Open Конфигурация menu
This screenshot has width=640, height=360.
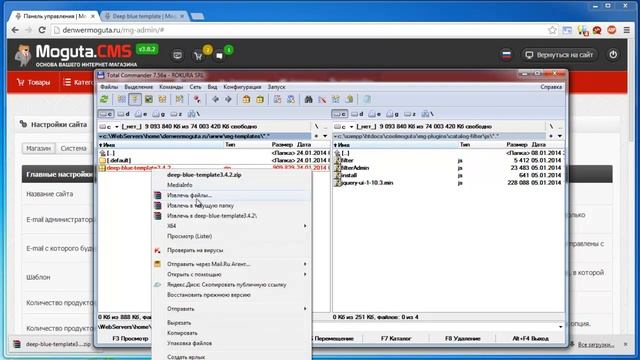tap(242, 87)
